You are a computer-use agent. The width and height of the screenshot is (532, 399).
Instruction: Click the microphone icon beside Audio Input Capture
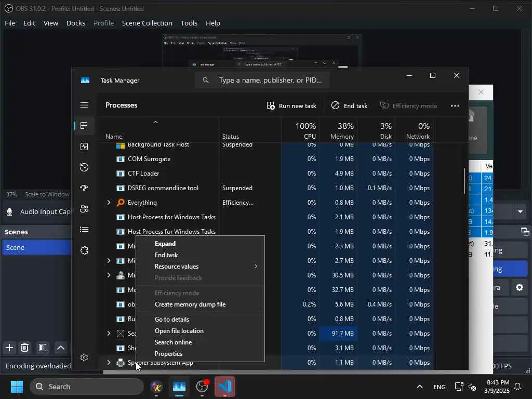tap(10, 212)
